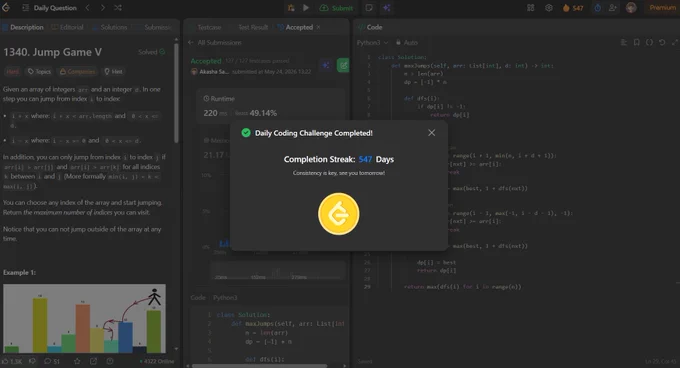Click the bookmark icon in editor toolbar
The image size is (680, 368).
637,42
